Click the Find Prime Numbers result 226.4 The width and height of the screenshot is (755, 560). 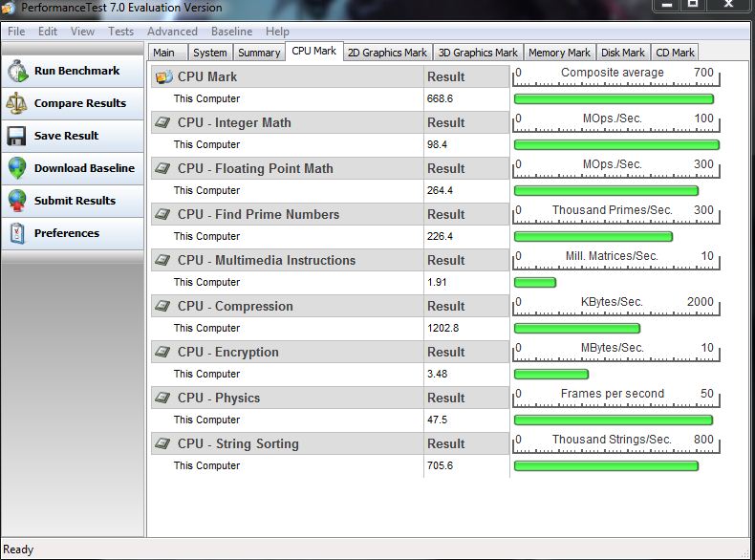coord(440,236)
